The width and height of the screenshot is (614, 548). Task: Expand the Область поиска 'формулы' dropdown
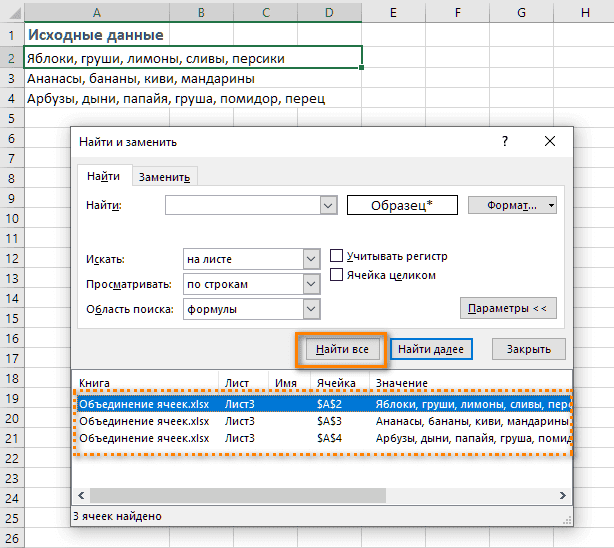pyautogui.click(x=310, y=309)
